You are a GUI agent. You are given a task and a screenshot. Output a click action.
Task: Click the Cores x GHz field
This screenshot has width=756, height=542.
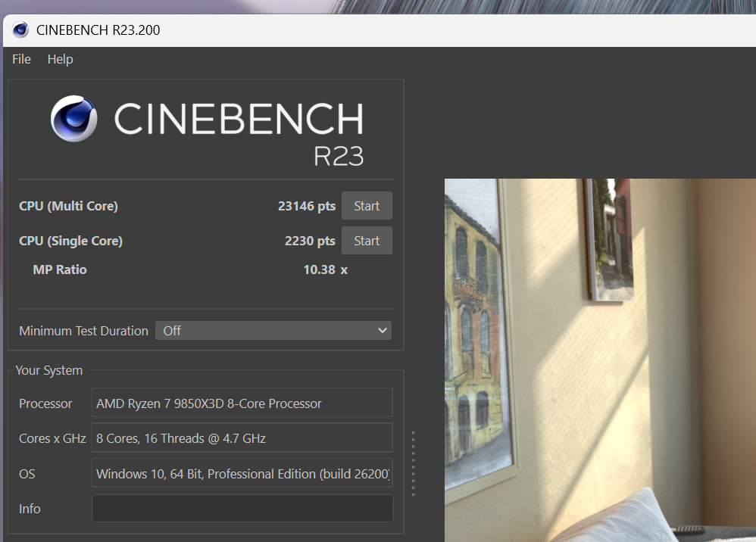pyautogui.click(x=242, y=438)
